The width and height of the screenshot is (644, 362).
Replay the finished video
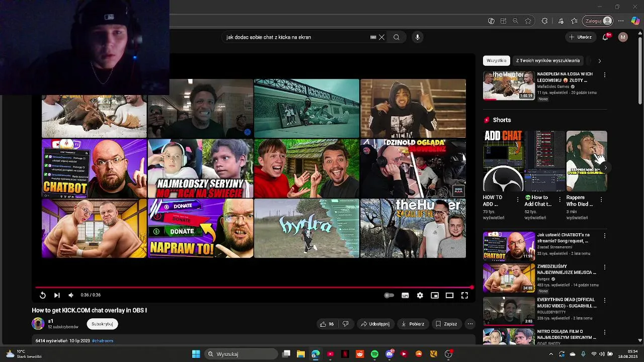(43, 295)
